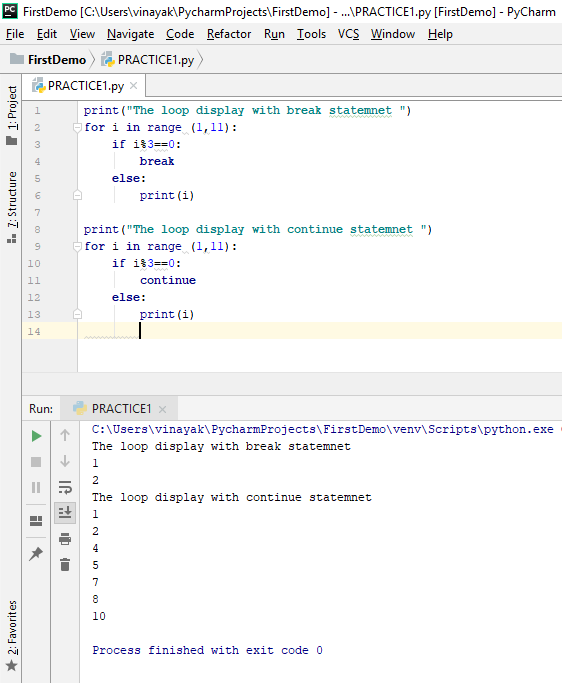Click console output 'The loop display with continue statemnet'
562x683 pixels.
tap(232, 497)
